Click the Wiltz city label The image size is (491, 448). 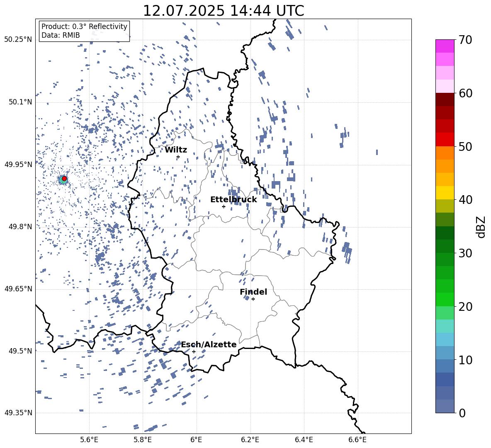tap(176, 150)
